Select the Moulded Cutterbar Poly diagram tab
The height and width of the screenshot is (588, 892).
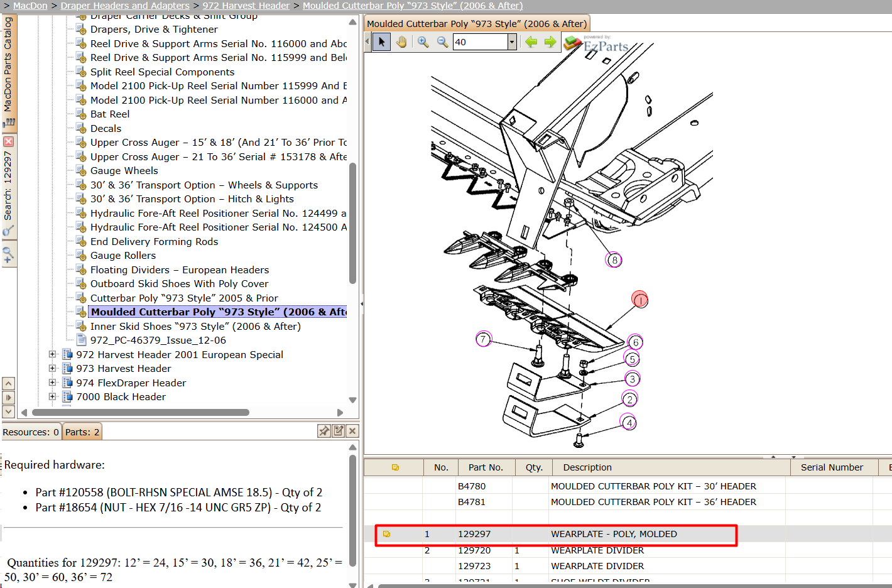(477, 24)
